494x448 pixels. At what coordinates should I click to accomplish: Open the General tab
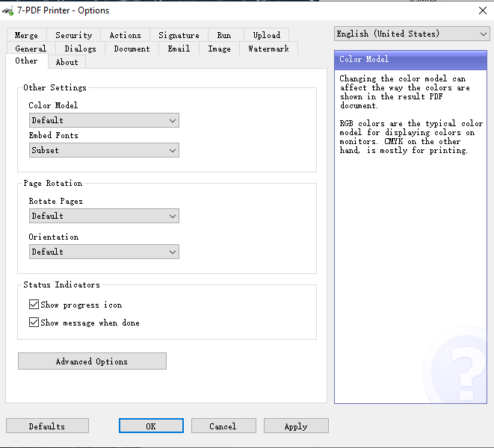click(x=31, y=49)
